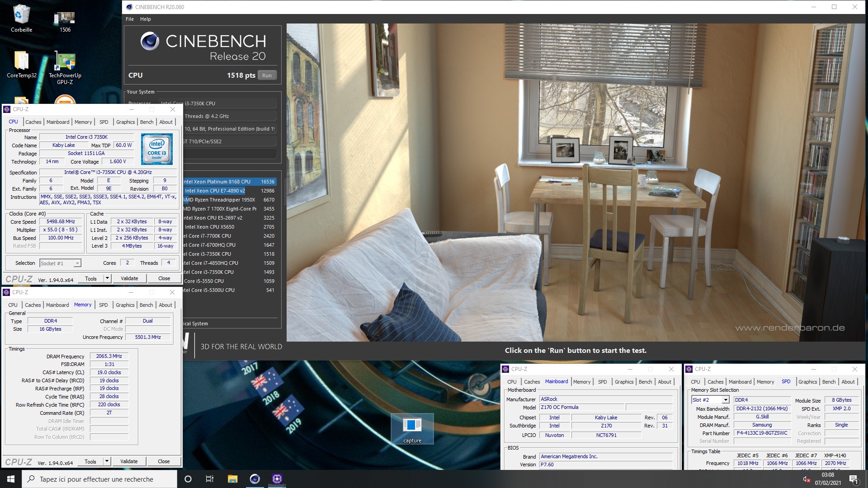
Task: Click the DRAM Frequency 2065.3 MHz value
Action: [x=109, y=356]
